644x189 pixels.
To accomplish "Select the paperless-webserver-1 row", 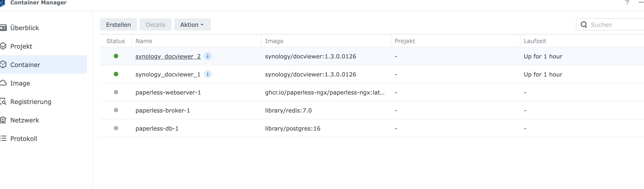I will (168, 93).
